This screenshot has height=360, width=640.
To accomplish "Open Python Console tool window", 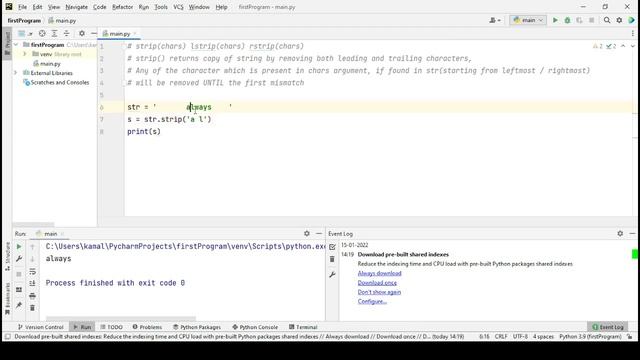I will [255, 327].
